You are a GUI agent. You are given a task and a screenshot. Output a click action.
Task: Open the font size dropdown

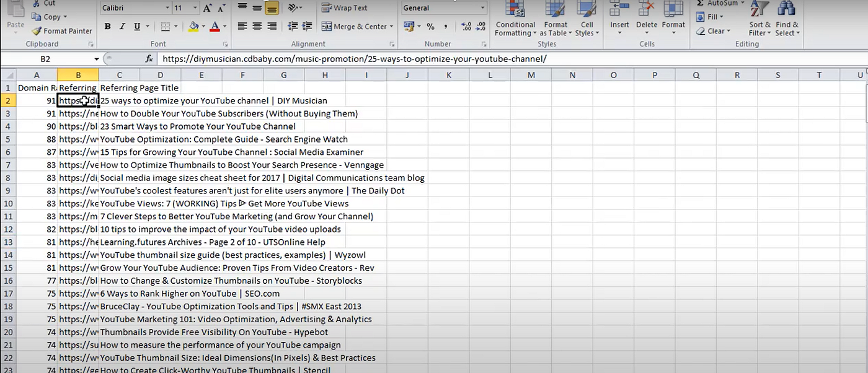point(195,8)
